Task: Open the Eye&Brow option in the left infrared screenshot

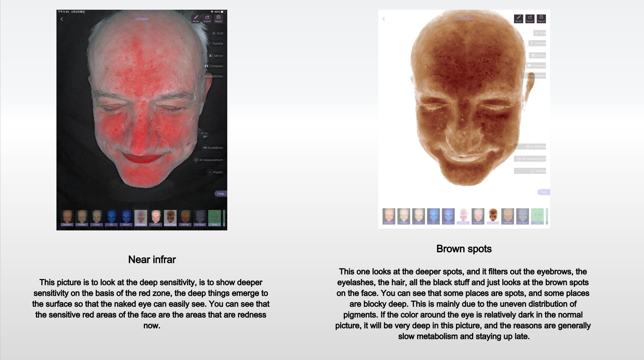Action: pyautogui.click(x=213, y=148)
